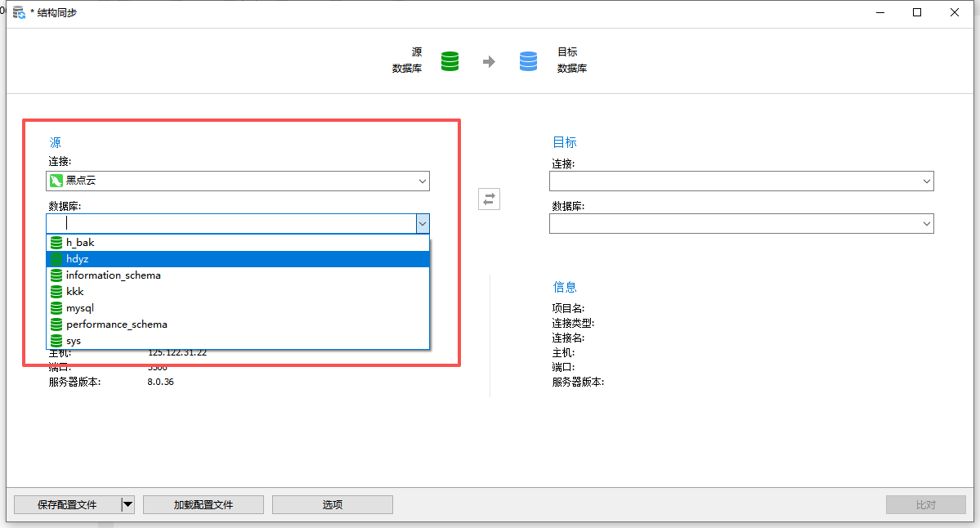Screen dimensions: 980x528
Task: Expand the target 数据库 dropdown
Action: pos(926,223)
